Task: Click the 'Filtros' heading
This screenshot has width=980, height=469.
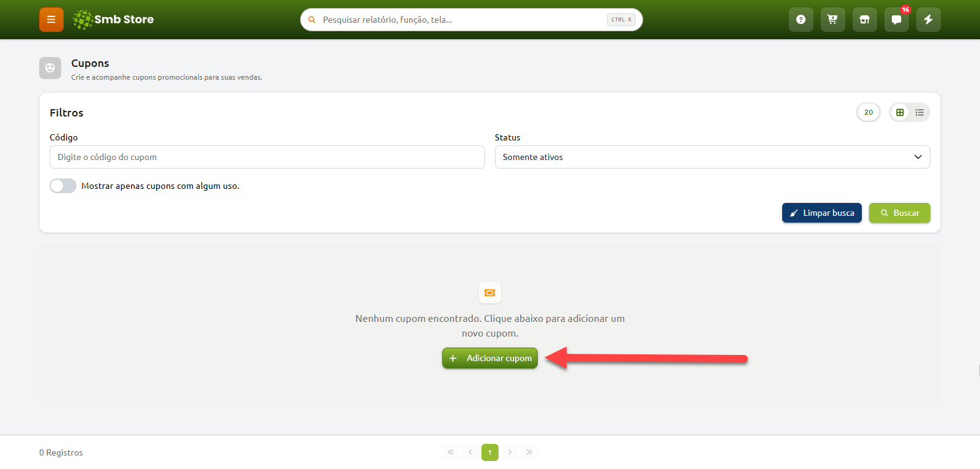Action: pyautogui.click(x=66, y=113)
